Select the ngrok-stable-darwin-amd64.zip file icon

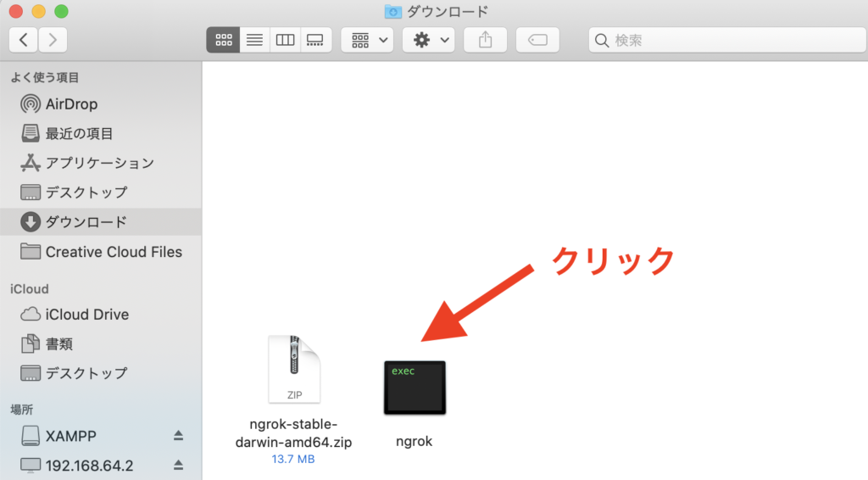294,369
